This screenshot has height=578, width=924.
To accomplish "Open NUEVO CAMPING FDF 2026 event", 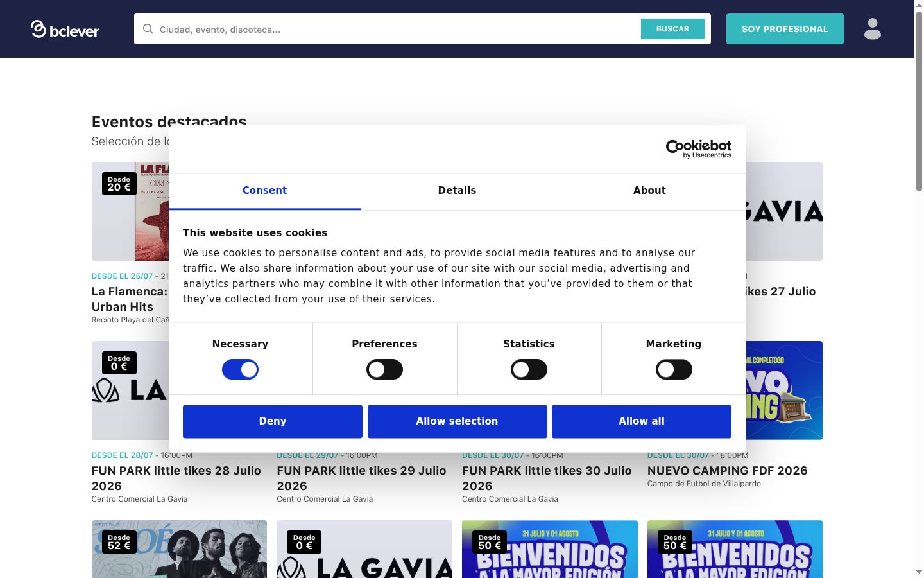I will 728,471.
